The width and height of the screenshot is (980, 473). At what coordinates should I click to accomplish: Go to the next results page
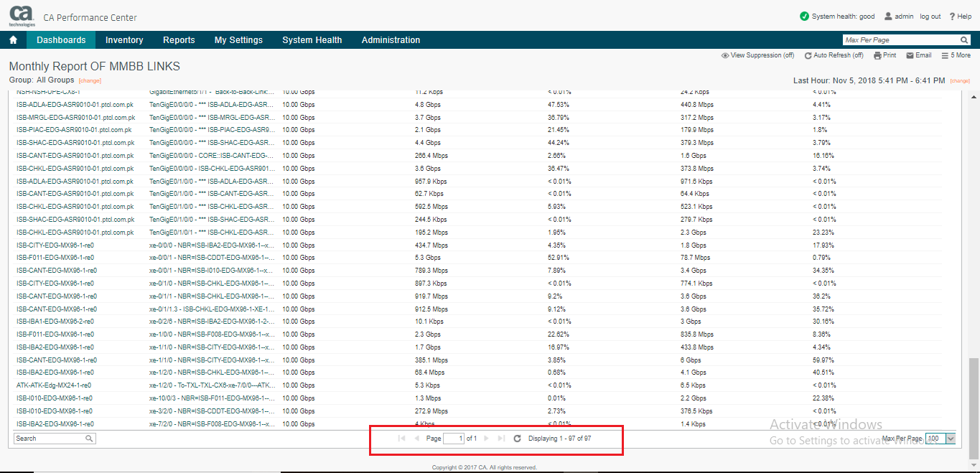(486, 438)
